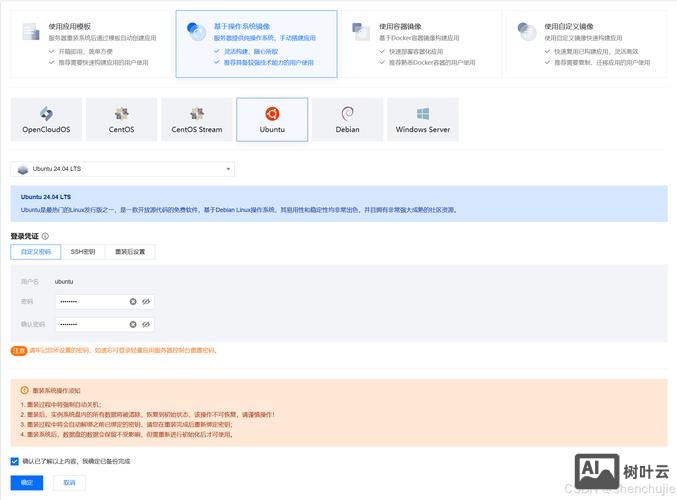Choose the CentOS operating system tile
Screen dimensions: 677x500
pos(121,120)
